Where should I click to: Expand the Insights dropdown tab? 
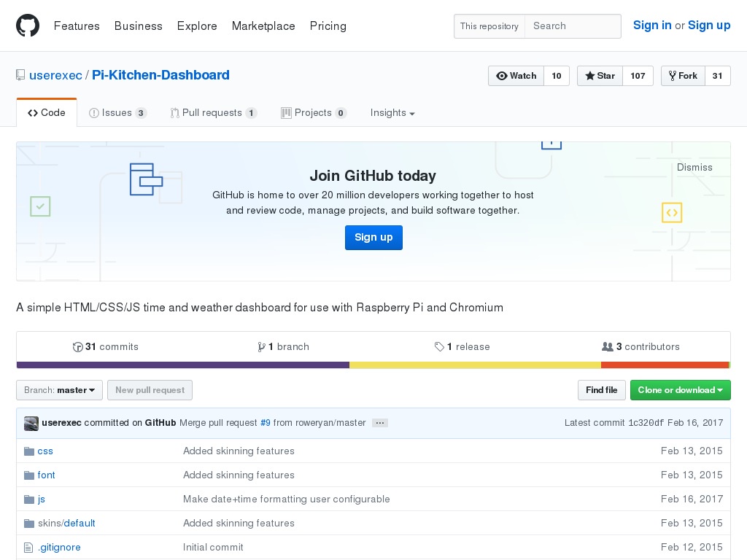[x=392, y=113]
